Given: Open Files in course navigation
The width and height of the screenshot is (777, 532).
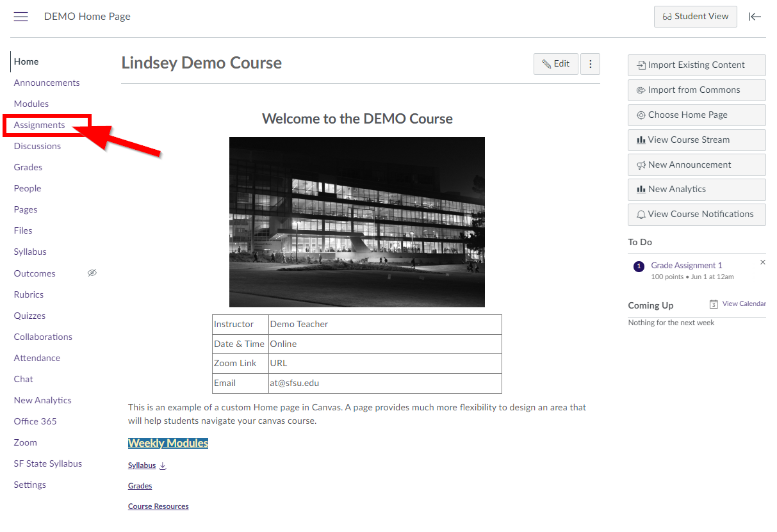Looking at the screenshot, I should click(x=23, y=230).
